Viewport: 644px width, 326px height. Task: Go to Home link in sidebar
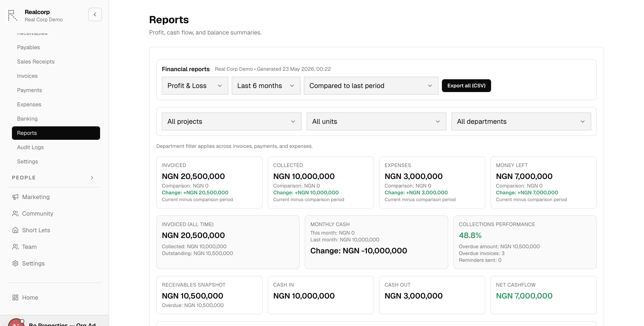click(30, 297)
